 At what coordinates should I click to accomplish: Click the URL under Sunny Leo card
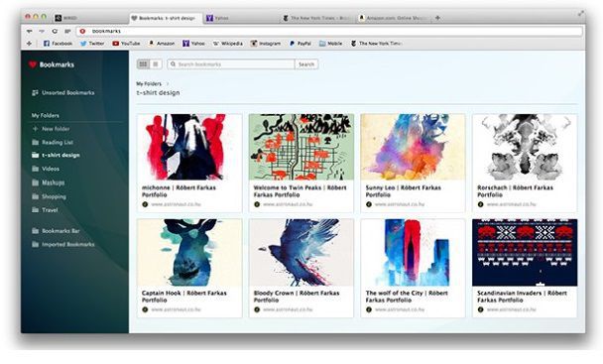400,204
